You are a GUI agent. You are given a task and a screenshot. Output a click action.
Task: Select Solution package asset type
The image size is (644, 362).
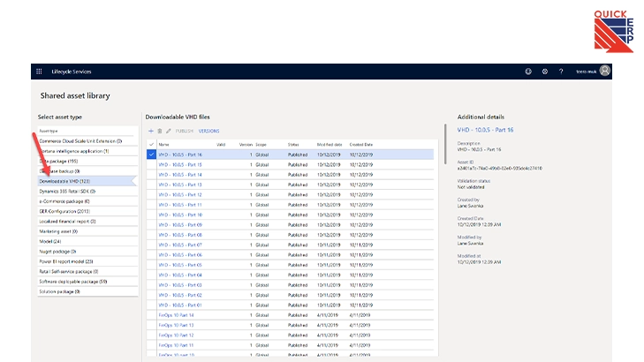pos(87,291)
